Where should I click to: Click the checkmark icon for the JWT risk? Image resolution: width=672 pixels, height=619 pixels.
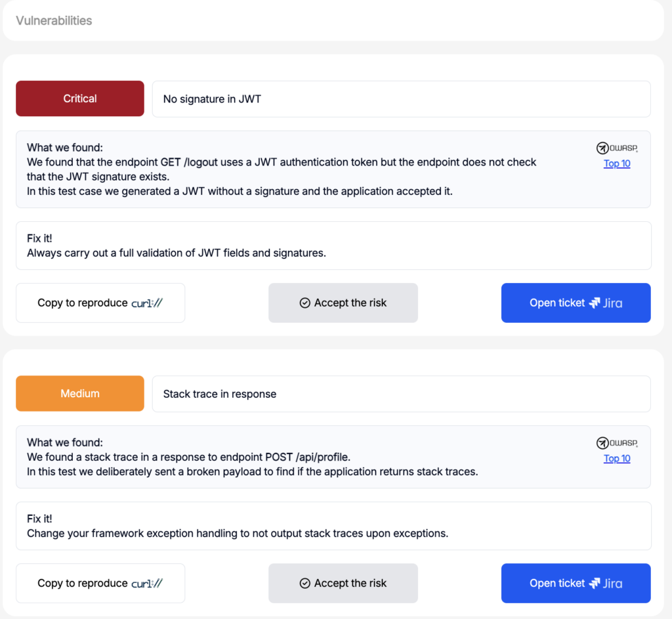pos(304,303)
